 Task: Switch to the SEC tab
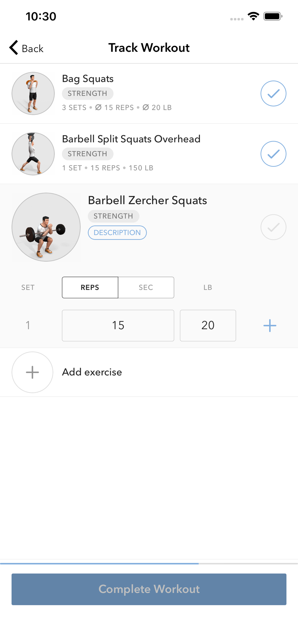(146, 288)
